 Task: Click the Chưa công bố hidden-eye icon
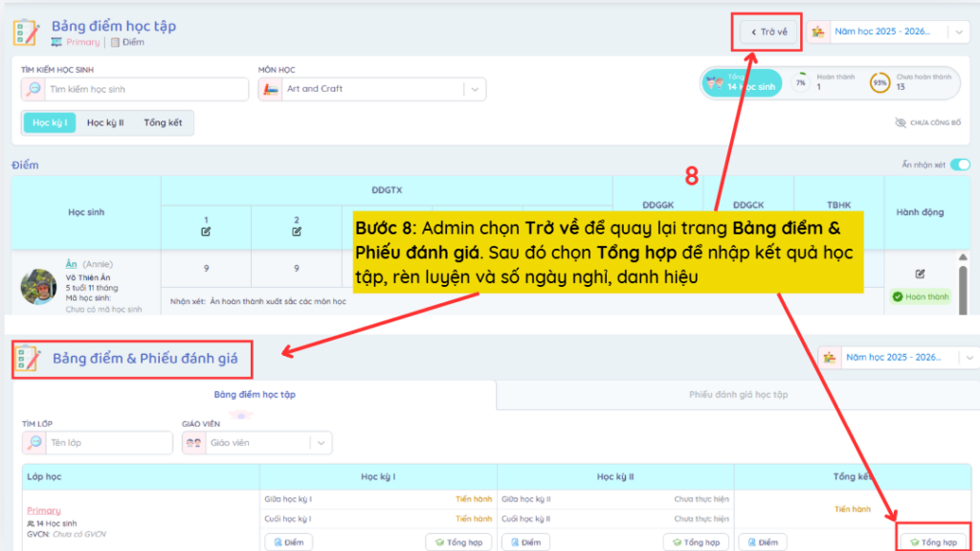pos(900,122)
